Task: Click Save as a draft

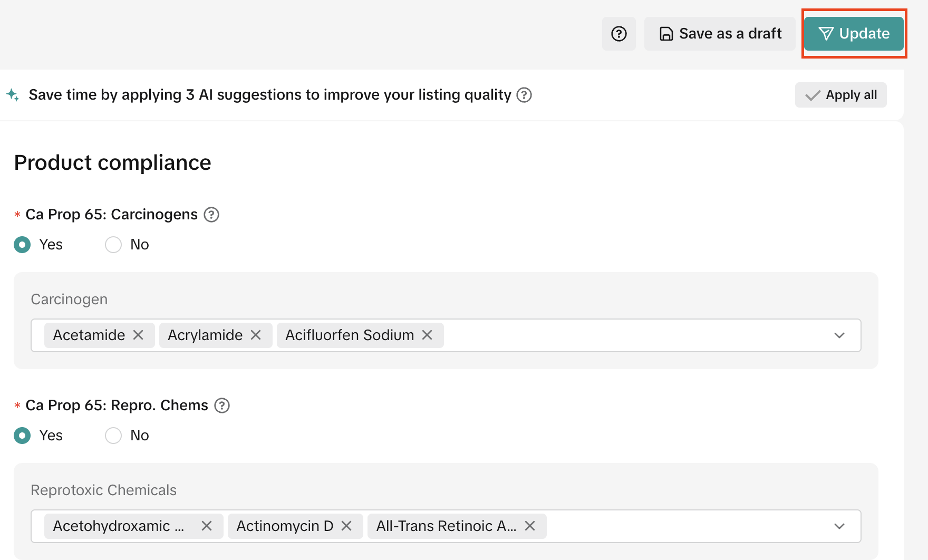Action: pyautogui.click(x=720, y=34)
